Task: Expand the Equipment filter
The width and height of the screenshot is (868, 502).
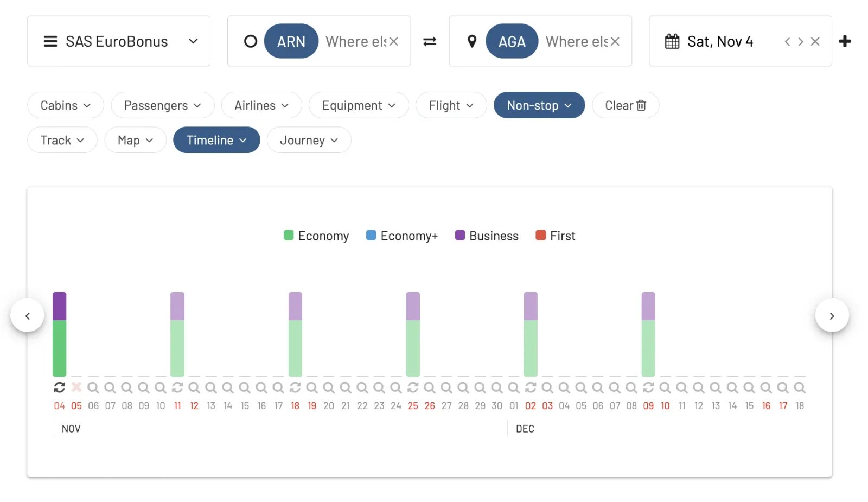Action: point(359,105)
